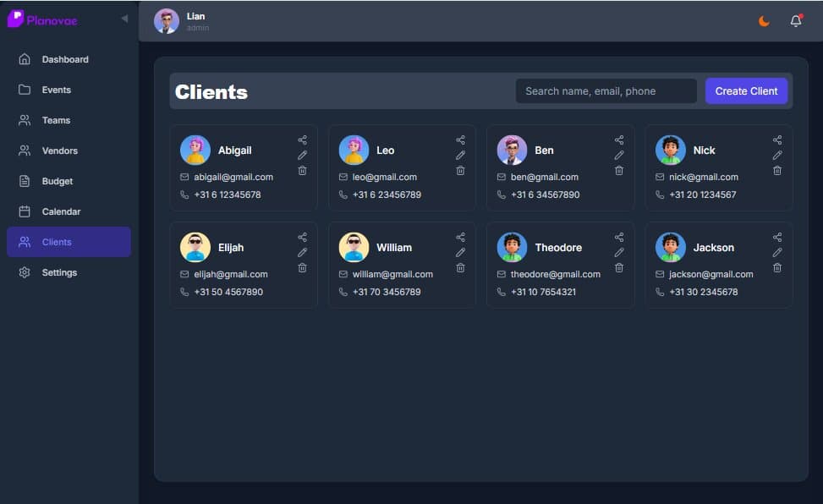Delete Ben's client card with trash icon

coord(618,171)
